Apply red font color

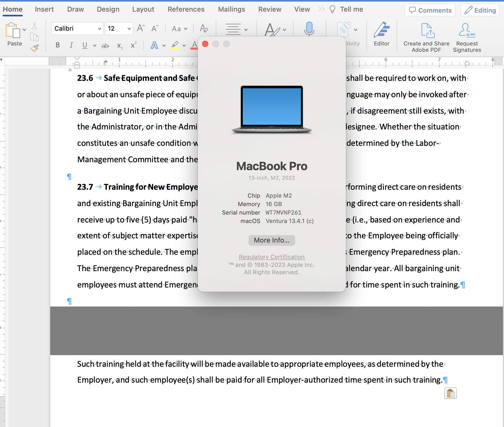195,45
